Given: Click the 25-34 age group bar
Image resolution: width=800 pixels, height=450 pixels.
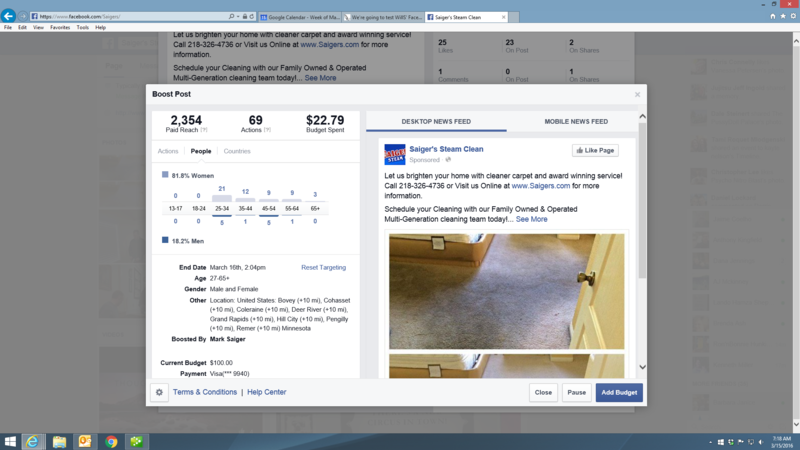Looking at the screenshot, I should [221, 198].
